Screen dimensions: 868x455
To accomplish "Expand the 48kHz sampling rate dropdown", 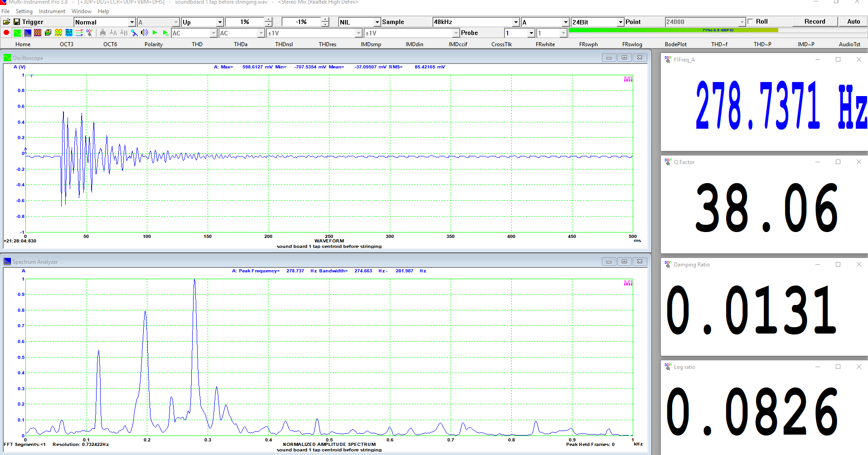I will click(x=515, y=22).
